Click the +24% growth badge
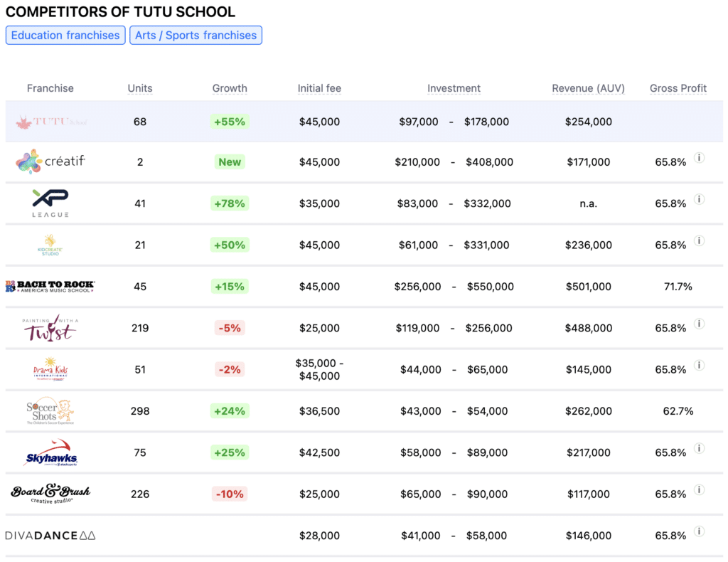Image resolution: width=728 pixels, height=562 pixels. (230, 411)
